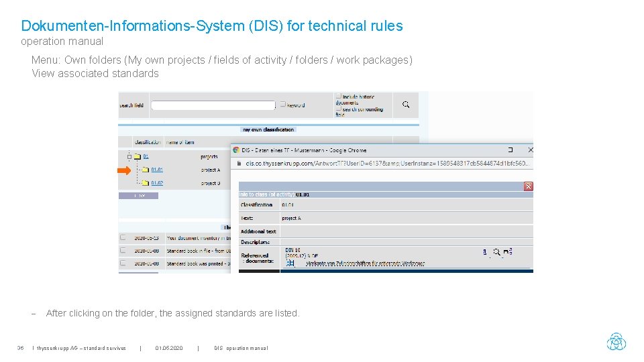Click the search magnifier icon beside the search field

click(406, 105)
